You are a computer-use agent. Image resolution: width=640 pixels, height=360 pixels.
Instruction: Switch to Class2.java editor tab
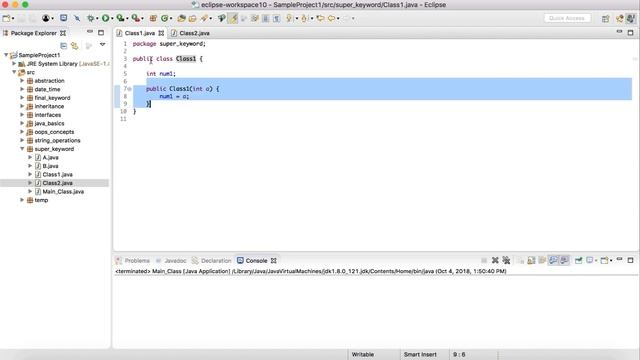coord(191,33)
